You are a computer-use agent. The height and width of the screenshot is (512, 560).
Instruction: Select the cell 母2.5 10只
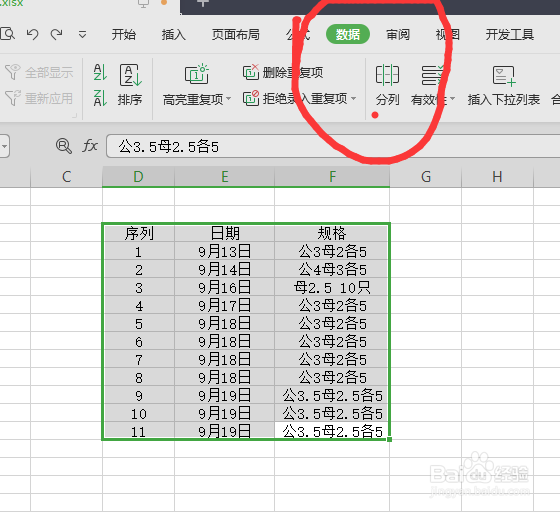coord(332,287)
